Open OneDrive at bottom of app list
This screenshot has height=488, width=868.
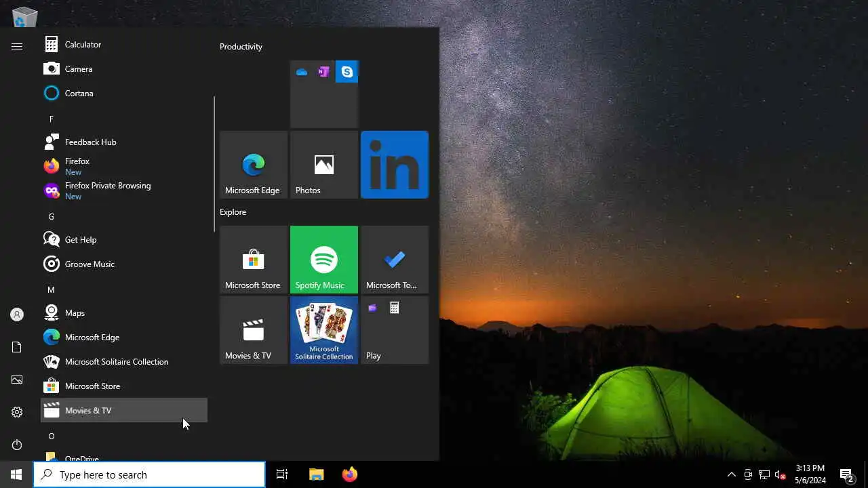pos(124,455)
